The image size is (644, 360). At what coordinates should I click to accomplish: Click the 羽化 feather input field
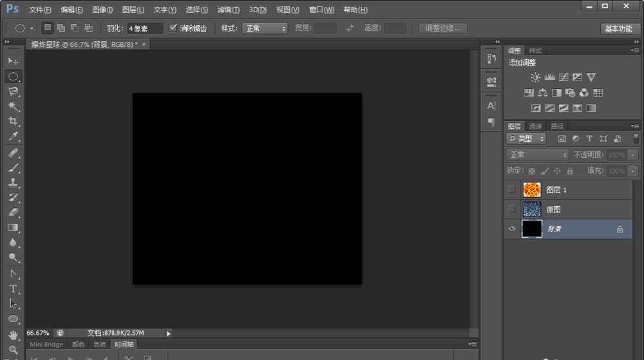coord(144,28)
